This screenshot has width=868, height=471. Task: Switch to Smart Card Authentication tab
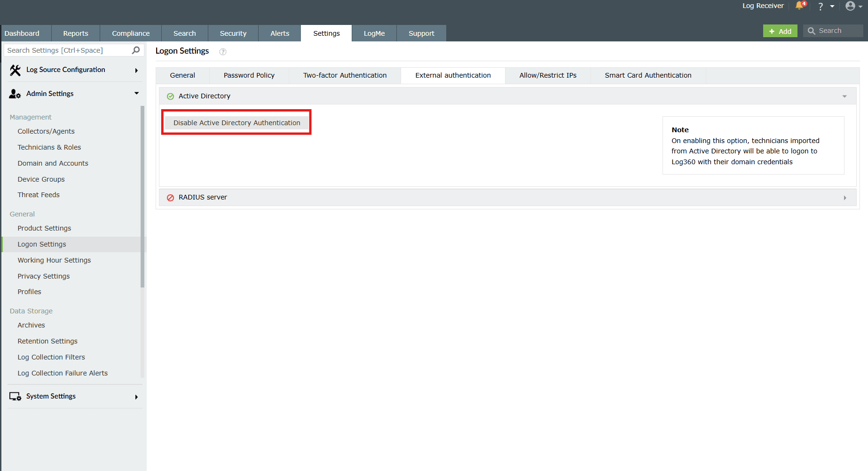[648, 75]
